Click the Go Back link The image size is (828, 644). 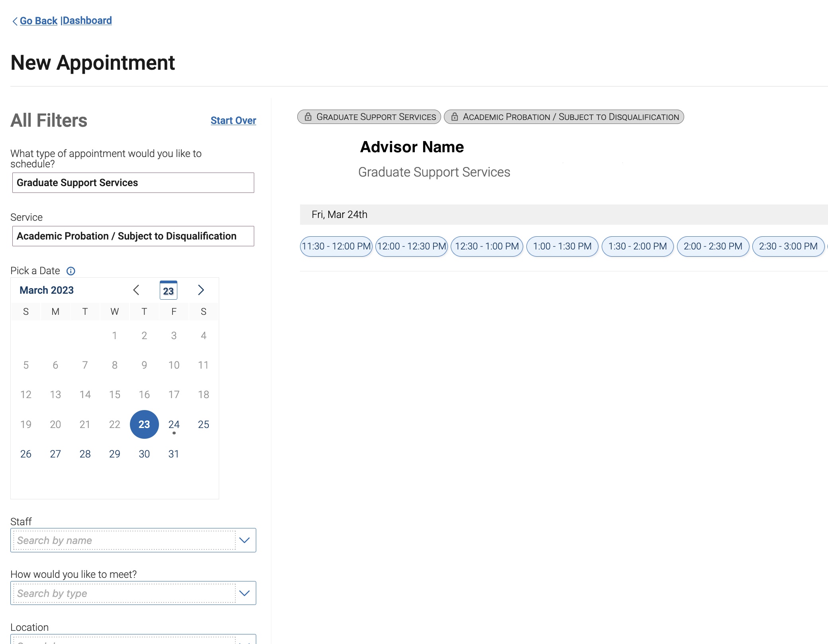tap(39, 21)
